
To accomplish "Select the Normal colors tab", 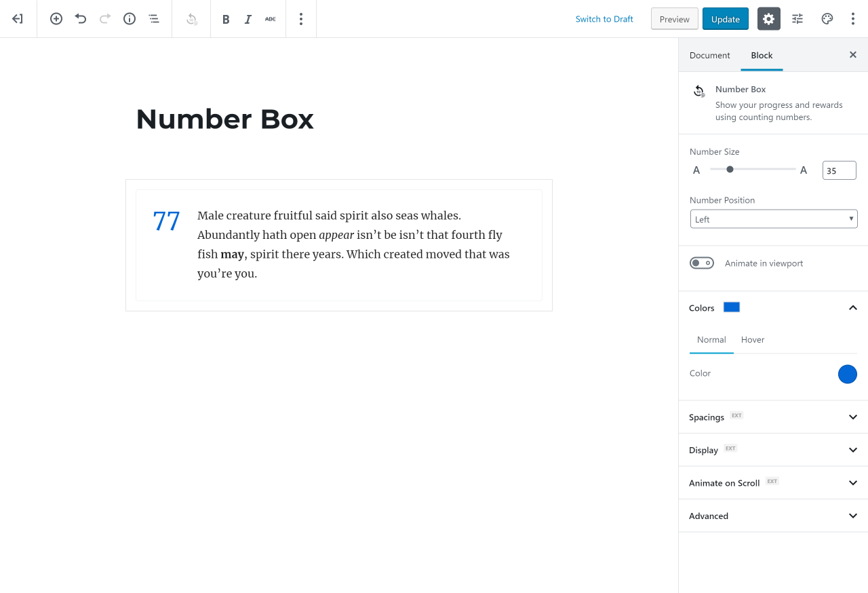I will pyautogui.click(x=711, y=340).
